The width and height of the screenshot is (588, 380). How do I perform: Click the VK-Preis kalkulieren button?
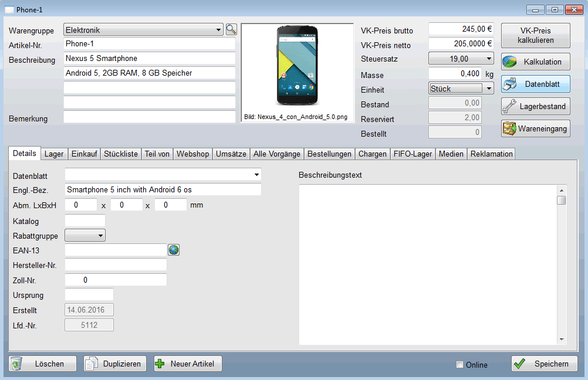coord(536,36)
